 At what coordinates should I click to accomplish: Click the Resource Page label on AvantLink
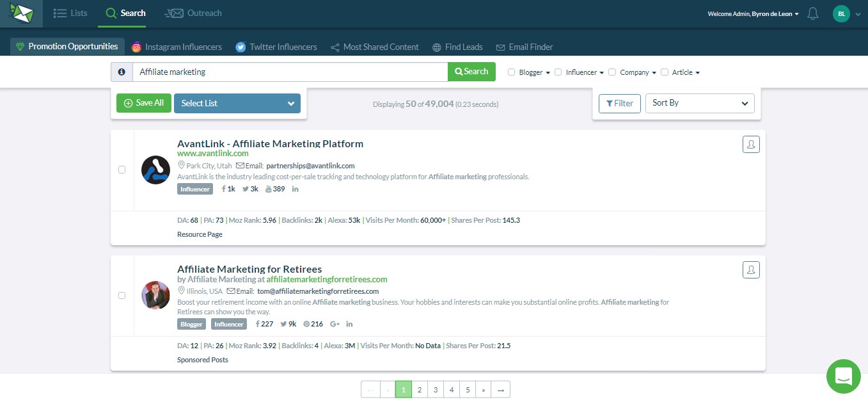[x=200, y=234]
